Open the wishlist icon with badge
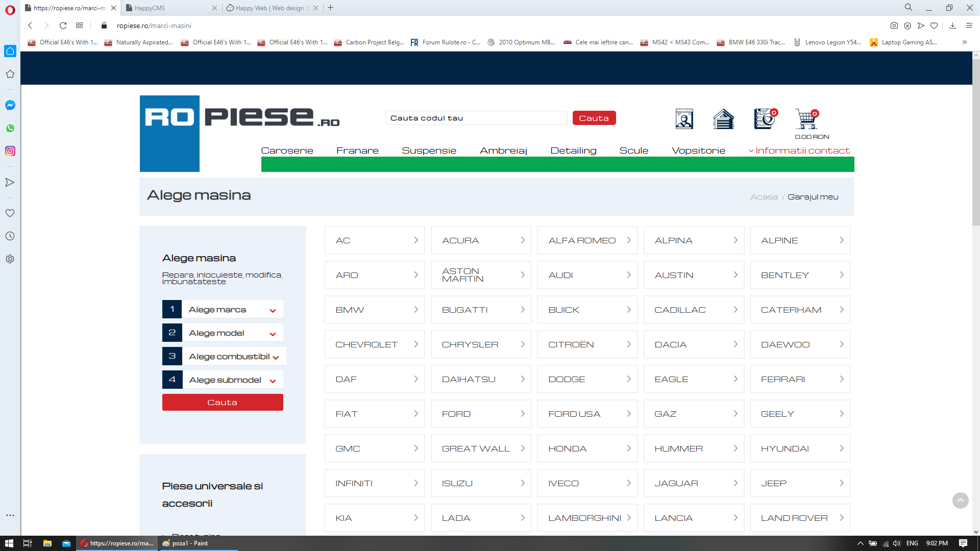Viewport: 980px width, 551px height. 766,118
